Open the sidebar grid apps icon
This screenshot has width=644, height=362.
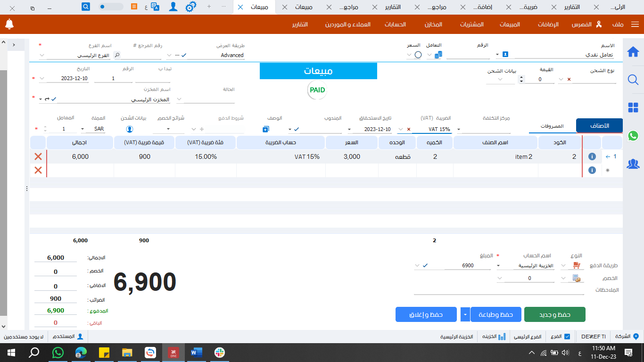633,107
